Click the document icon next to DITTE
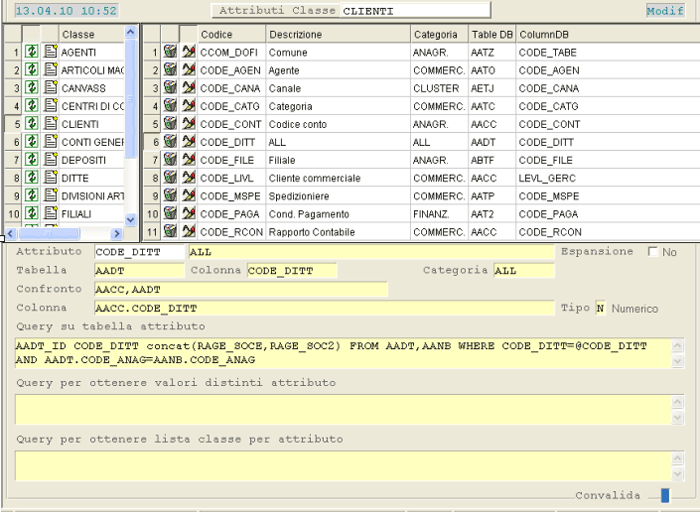 tap(50, 178)
